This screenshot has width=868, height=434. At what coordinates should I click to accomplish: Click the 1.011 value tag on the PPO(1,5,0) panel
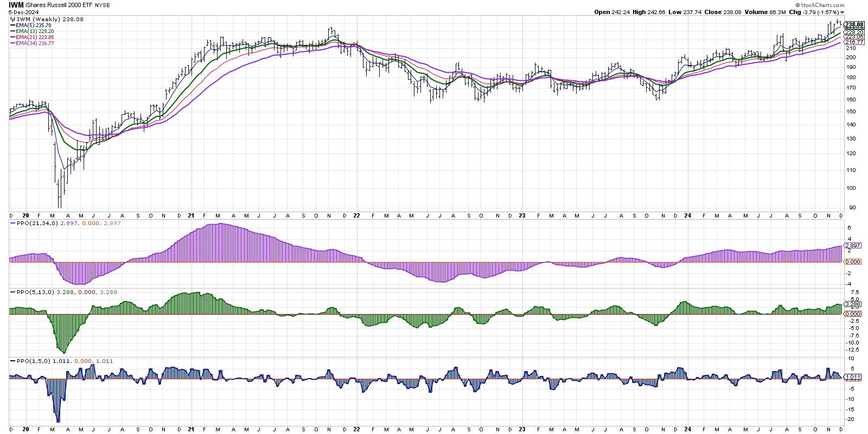853,376
